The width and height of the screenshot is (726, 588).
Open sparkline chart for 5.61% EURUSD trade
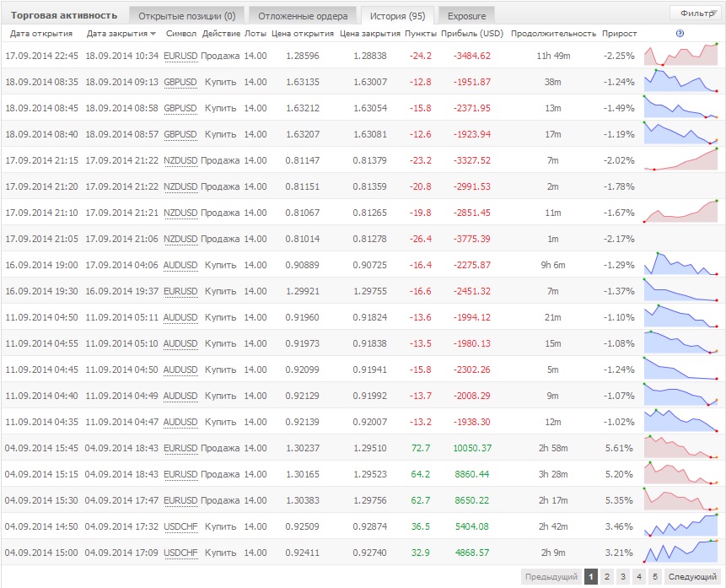(680, 447)
